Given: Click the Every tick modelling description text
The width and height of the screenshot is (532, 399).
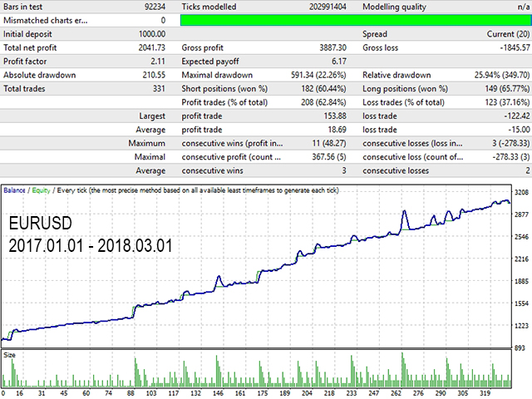Looking at the screenshot, I should click(x=198, y=190).
